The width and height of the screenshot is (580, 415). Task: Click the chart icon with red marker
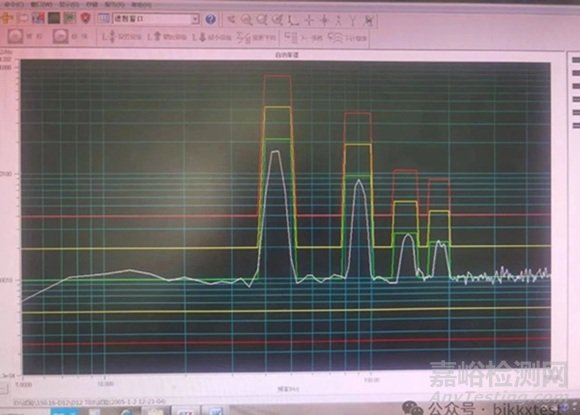coord(38,18)
